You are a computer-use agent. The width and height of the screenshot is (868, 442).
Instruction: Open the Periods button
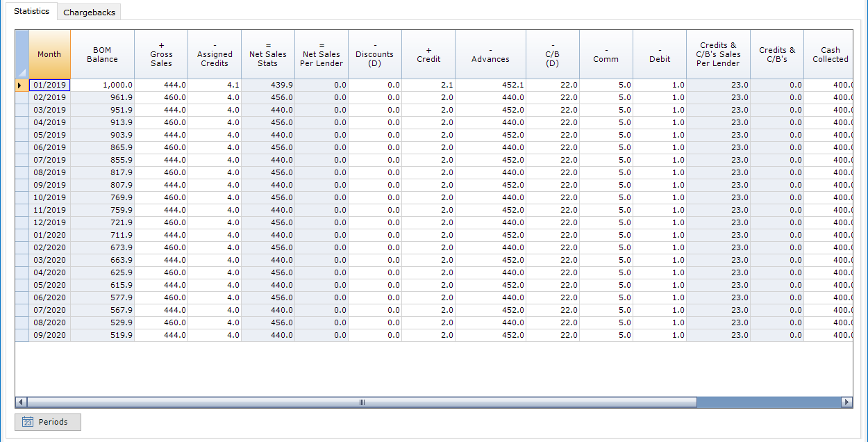point(48,422)
